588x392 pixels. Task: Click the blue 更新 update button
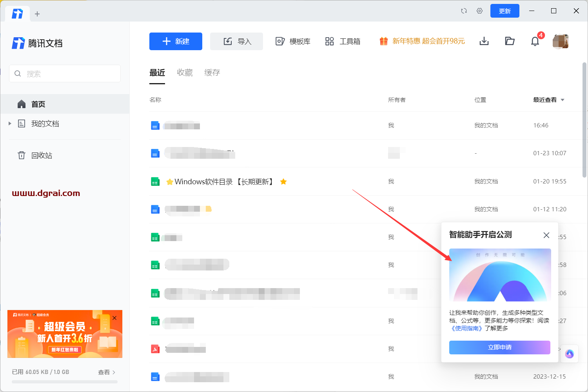tap(505, 11)
